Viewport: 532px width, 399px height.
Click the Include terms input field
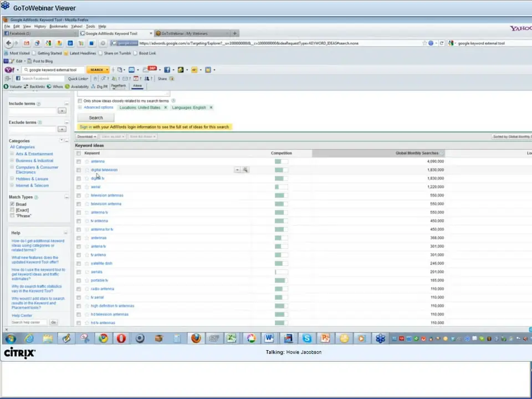tap(33, 111)
